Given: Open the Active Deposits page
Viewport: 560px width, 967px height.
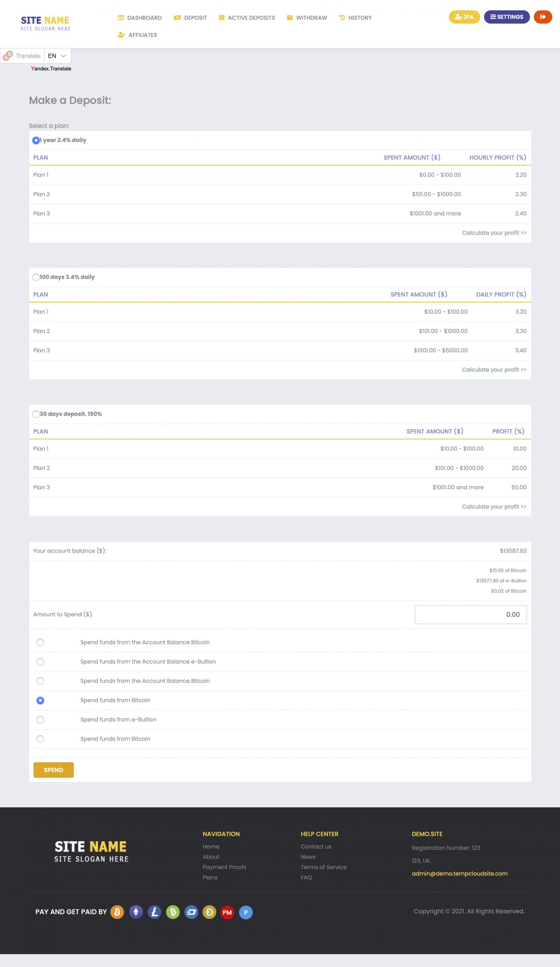Looking at the screenshot, I should pyautogui.click(x=247, y=18).
